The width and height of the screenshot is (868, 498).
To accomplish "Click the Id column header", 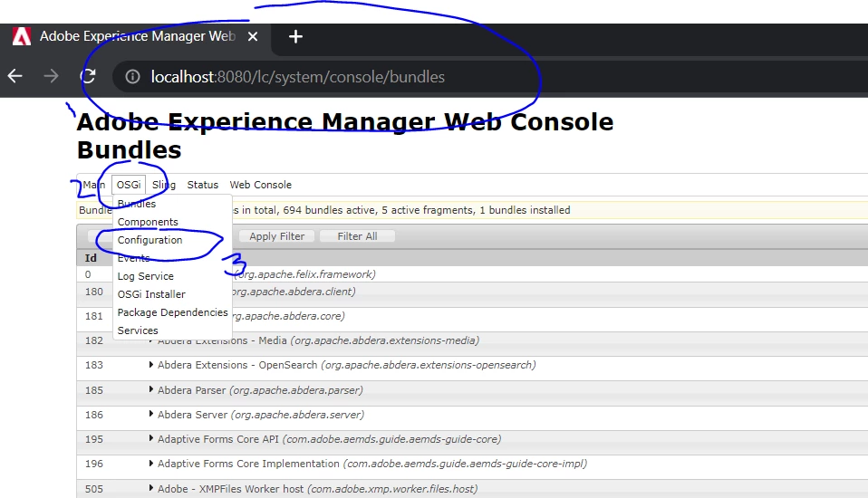I will pyautogui.click(x=91, y=258).
